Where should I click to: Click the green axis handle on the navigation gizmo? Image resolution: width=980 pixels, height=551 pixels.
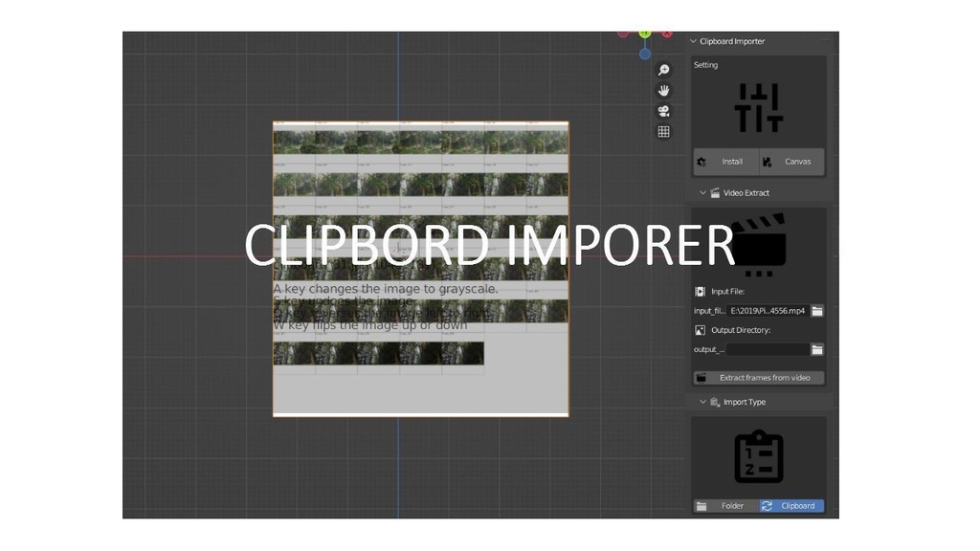pos(644,32)
